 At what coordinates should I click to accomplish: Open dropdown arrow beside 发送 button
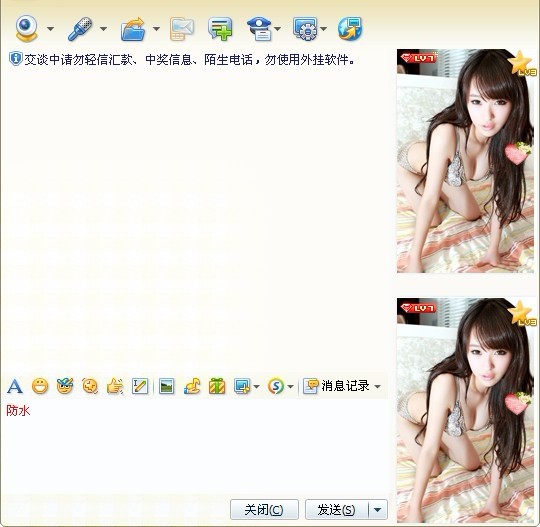tap(378, 509)
